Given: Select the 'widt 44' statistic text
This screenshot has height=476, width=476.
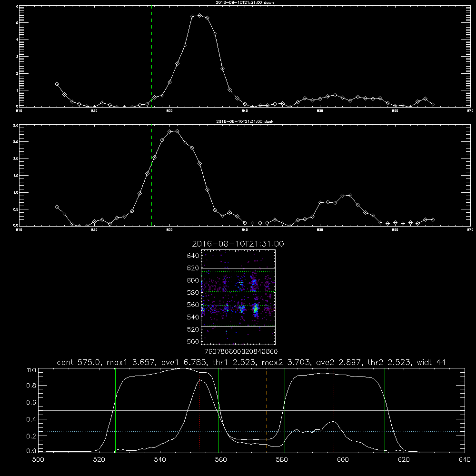Looking at the screenshot, I should coord(431,362).
